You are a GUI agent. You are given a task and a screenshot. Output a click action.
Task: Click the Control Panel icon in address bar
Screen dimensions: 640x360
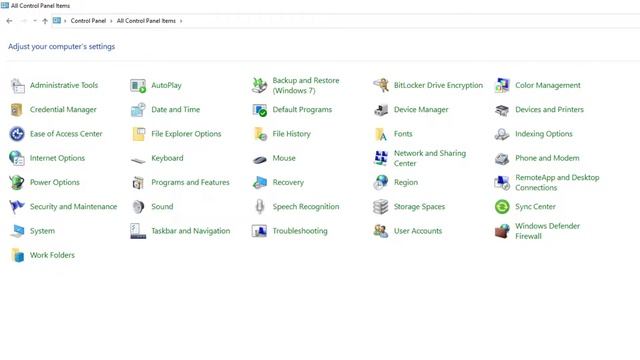(57, 20)
